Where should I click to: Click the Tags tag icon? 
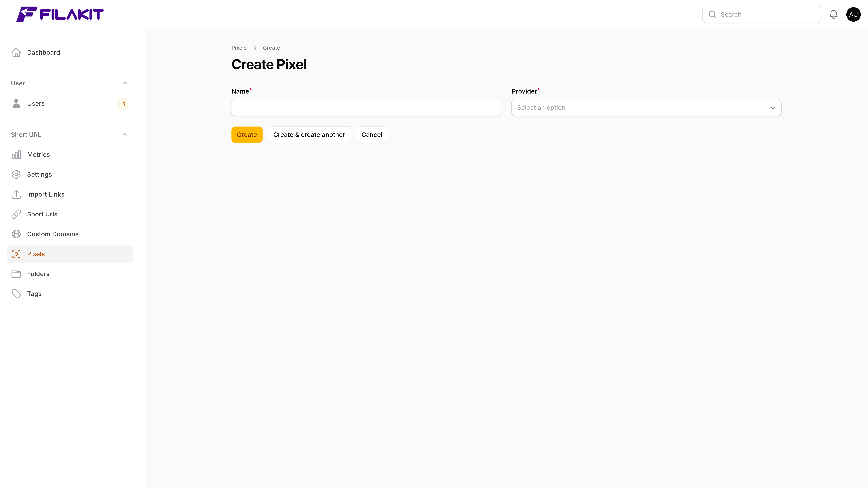tap(16, 294)
